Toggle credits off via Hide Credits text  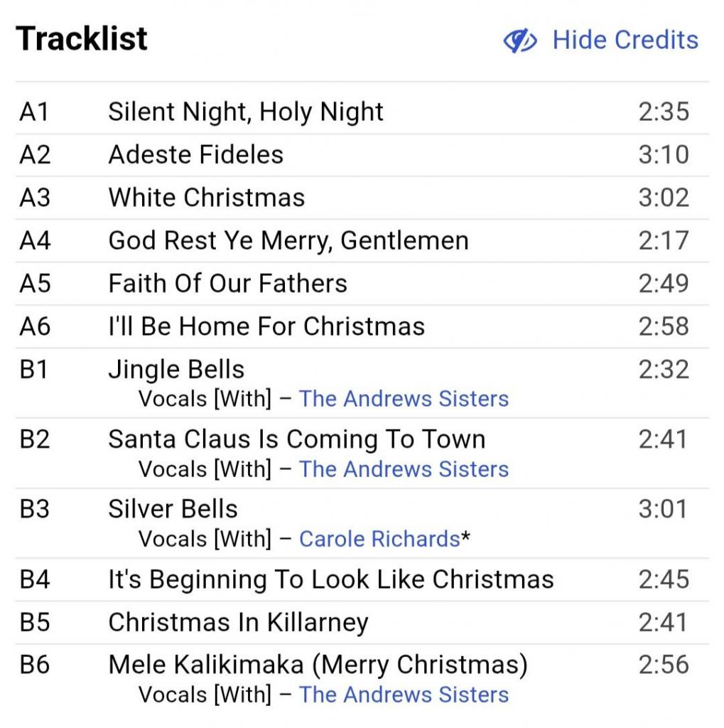625,40
